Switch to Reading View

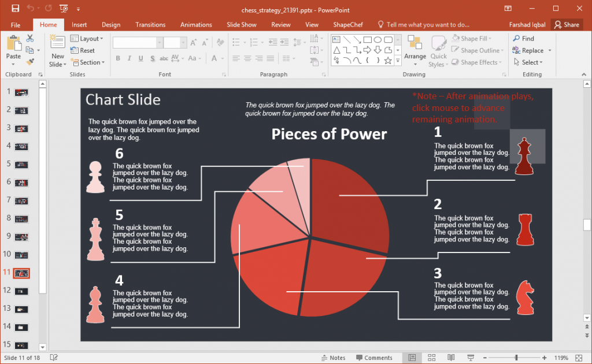pos(451,358)
